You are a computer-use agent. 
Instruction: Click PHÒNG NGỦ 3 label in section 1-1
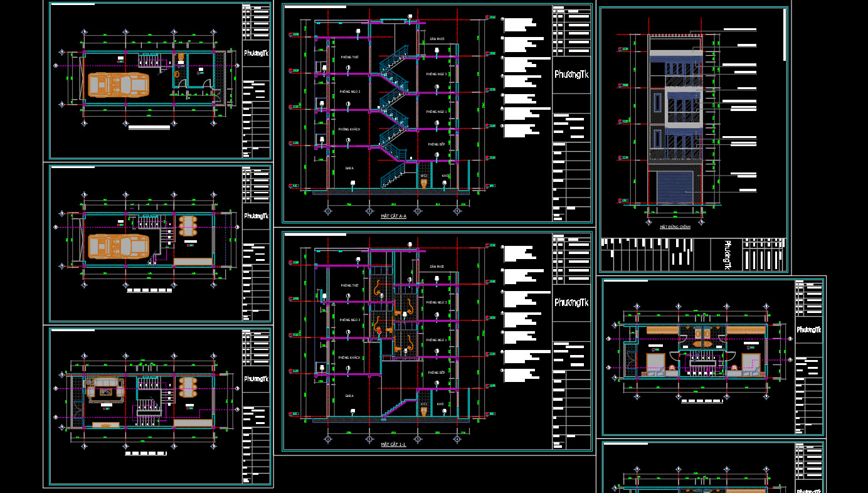click(437, 302)
